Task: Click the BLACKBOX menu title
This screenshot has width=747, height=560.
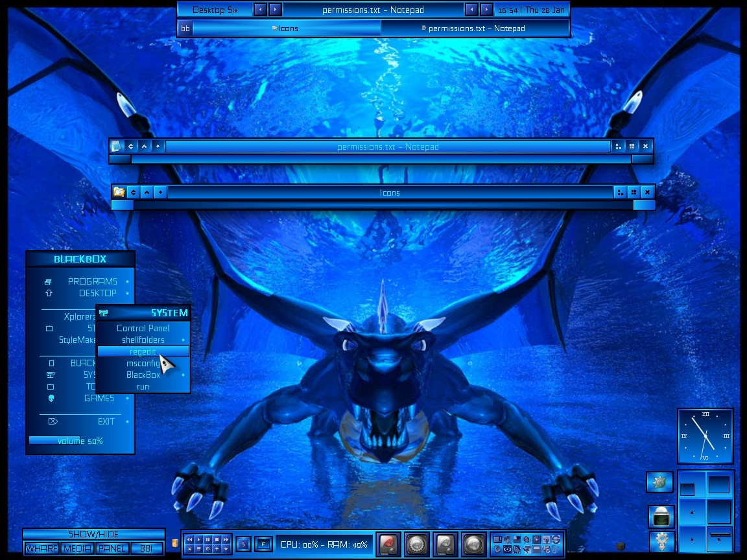Action: 80,259
